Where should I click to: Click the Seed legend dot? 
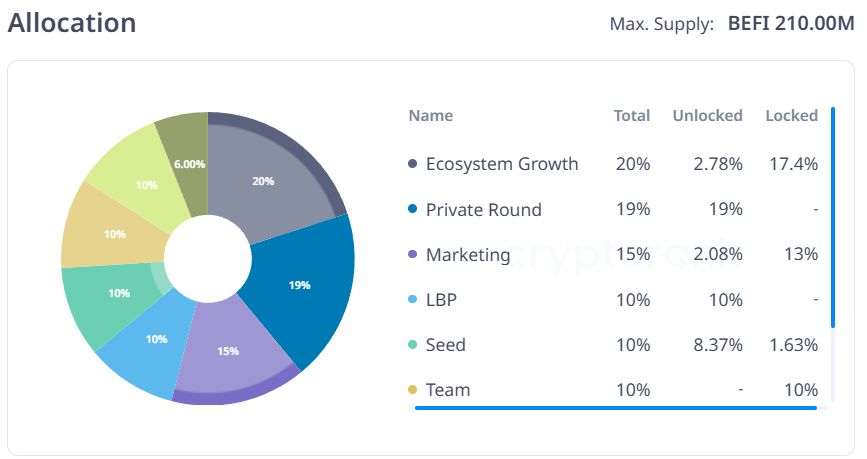(413, 345)
